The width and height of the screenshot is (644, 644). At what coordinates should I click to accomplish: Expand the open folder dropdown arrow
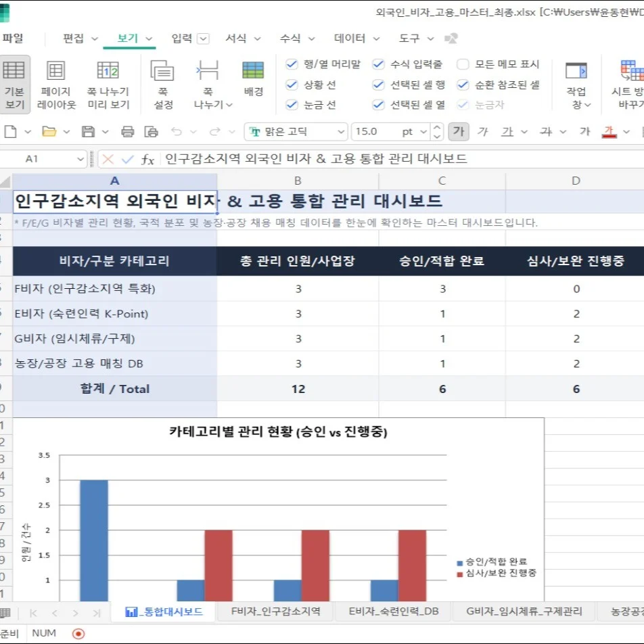66,132
